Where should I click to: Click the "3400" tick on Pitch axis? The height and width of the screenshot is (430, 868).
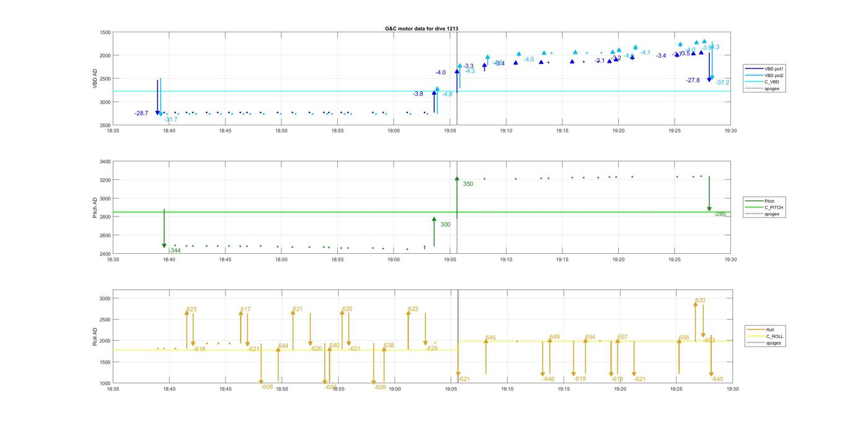[x=105, y=162]
